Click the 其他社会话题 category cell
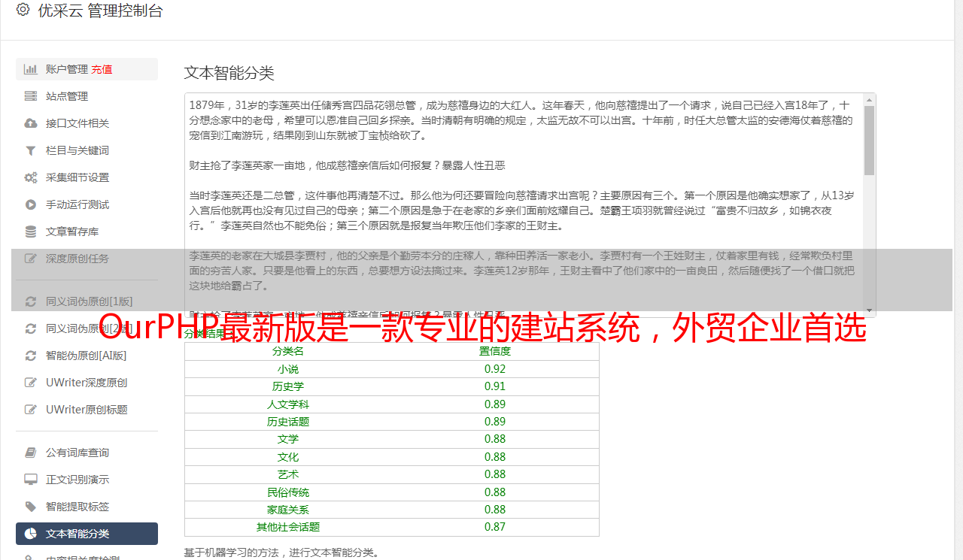 (288, 527)
